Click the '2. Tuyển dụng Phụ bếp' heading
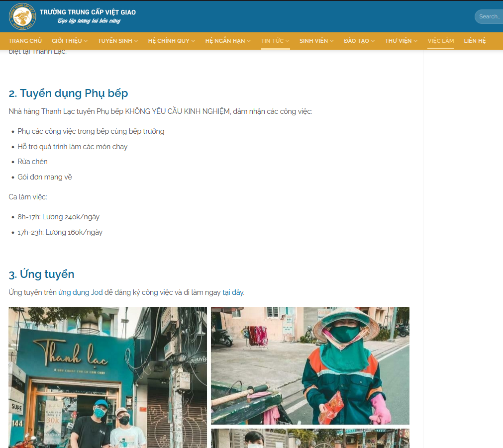 click(68, 93)
